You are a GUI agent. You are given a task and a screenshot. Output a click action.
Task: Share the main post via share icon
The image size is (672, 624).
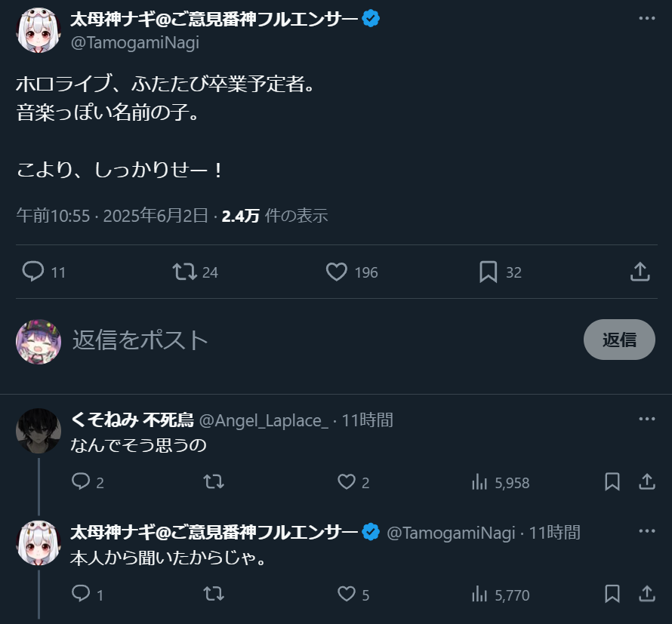click(x=640, y=272)
